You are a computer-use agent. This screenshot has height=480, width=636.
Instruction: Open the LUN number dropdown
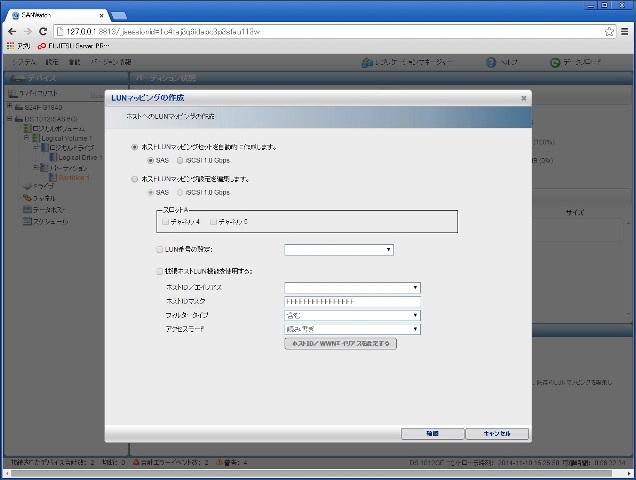[x=338, y=249]
